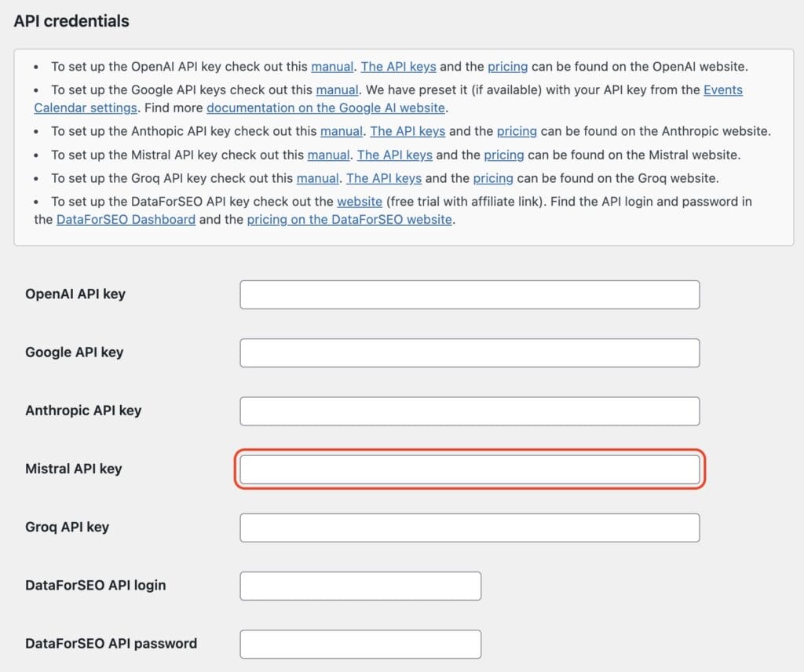Screen dimensions: 804x672
Task: Open the Google API keys manual link
Action: pos(337,90)
